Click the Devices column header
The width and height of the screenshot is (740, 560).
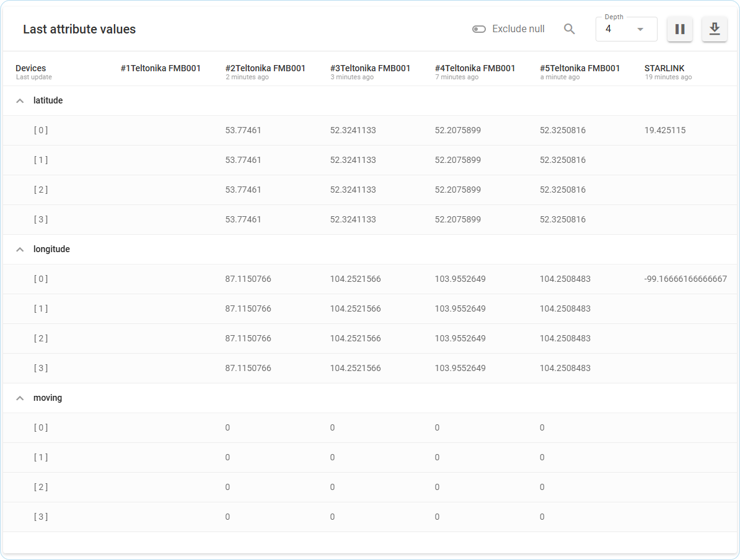click(31, 69)
